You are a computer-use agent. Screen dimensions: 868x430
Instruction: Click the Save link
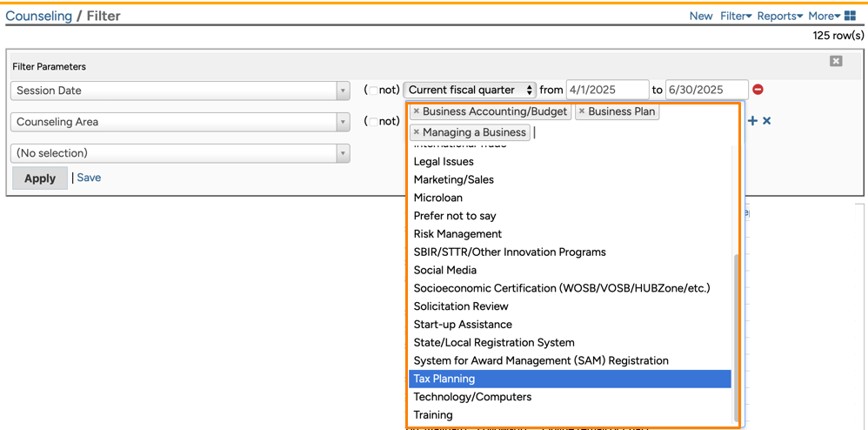pos(89,178)
